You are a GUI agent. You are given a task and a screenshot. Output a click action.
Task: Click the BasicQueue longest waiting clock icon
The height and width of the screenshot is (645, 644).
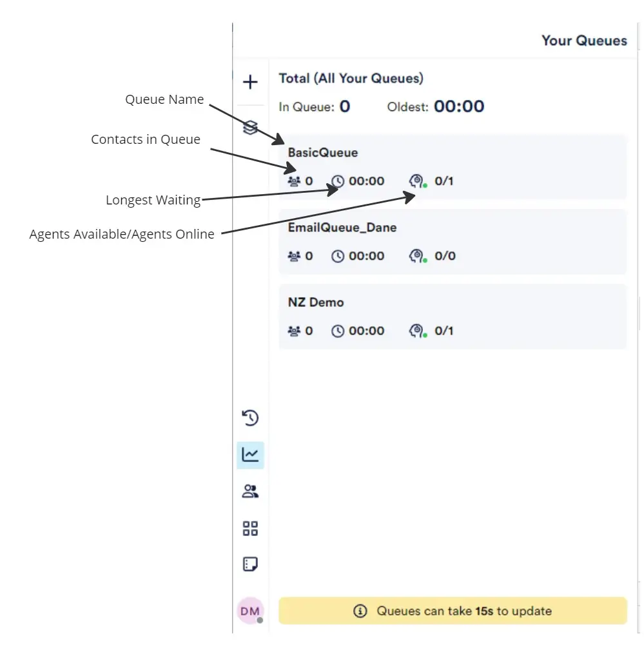coord(338,181)
